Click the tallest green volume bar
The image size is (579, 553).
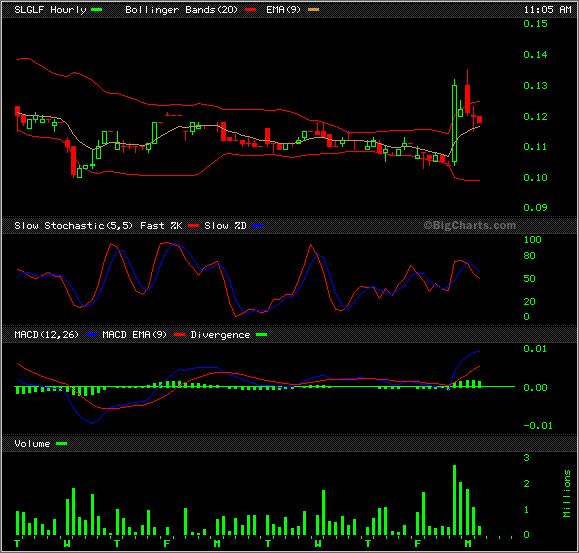454,500
